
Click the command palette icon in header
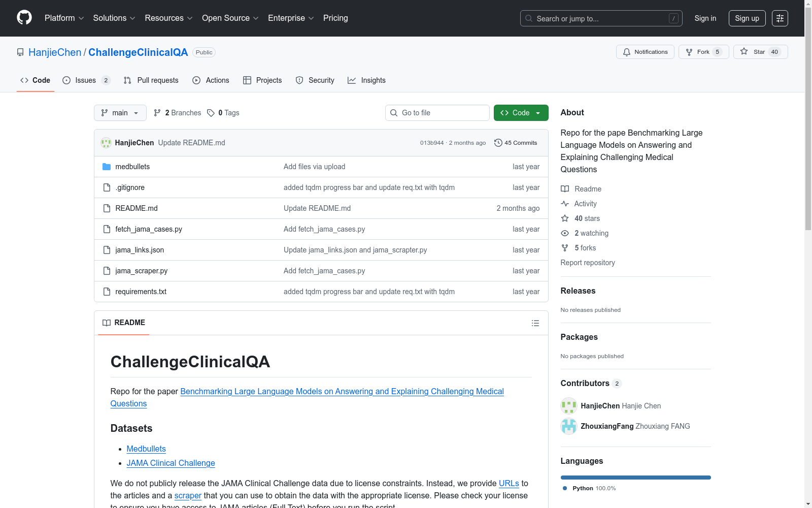[780, 18]
